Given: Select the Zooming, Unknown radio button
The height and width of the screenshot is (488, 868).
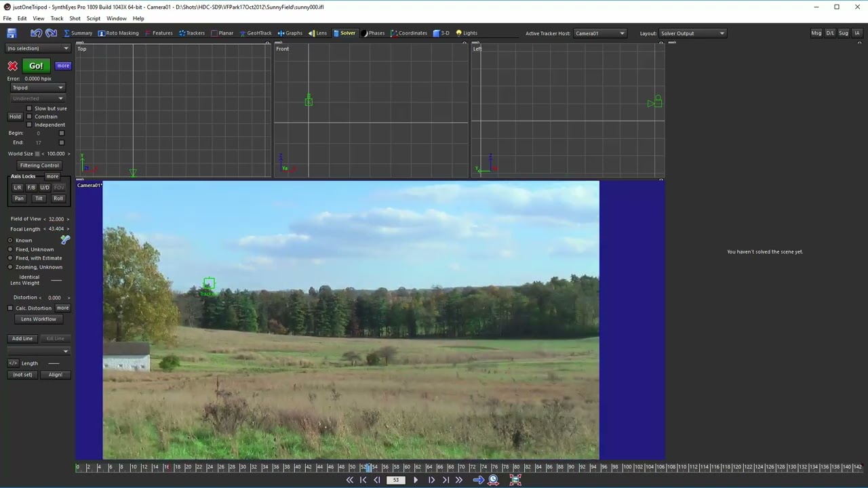Looking at the screenshot, I should [10, 267].
